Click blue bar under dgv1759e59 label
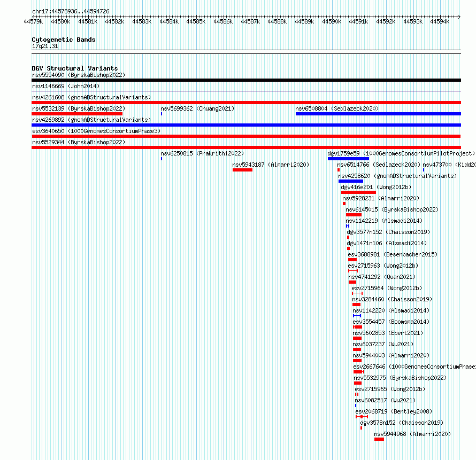The image size is (476, 460). (349, 159)
